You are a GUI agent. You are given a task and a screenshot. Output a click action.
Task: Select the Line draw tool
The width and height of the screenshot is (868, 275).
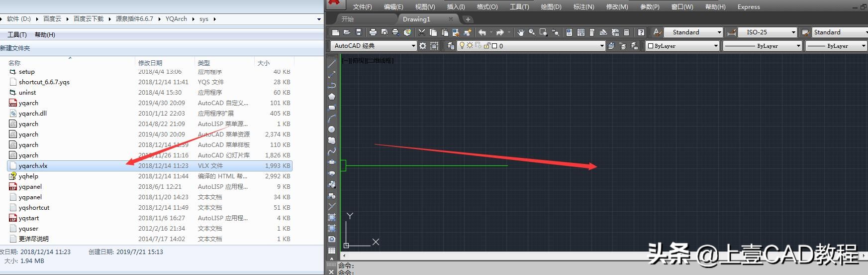(332, 64)
